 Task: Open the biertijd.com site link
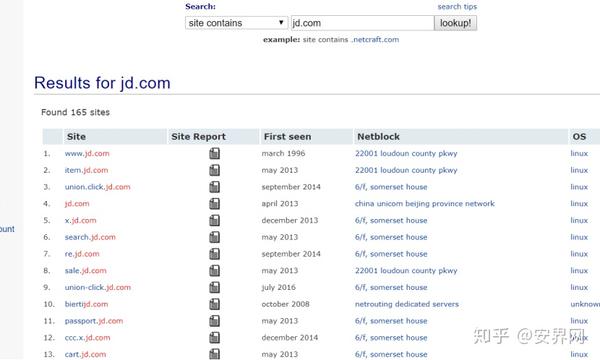point(86,304)
